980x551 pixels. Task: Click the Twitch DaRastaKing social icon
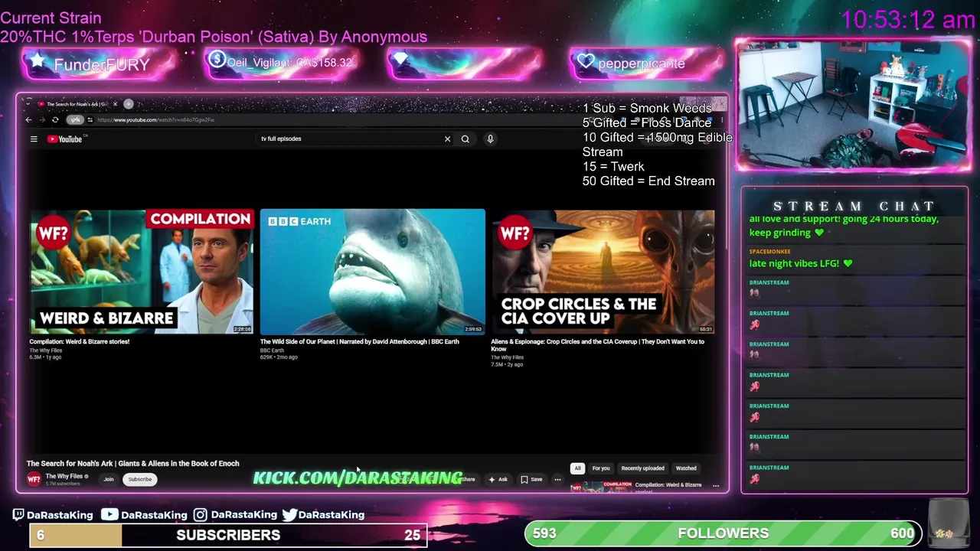tap(18, 515)
